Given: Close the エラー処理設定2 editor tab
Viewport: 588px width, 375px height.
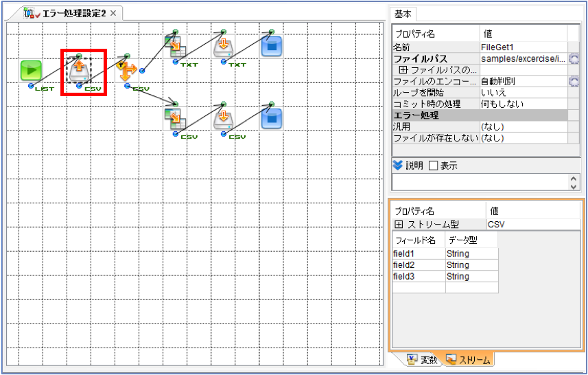Looking at the screenshot, I should 113,14.
